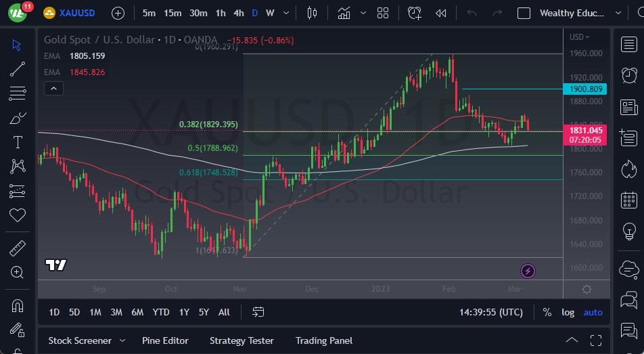Select the trend line drawing tool

pos(18,69)
